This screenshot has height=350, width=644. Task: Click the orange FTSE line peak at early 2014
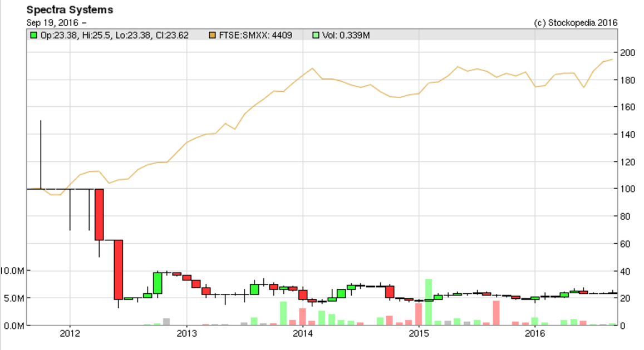313,68
